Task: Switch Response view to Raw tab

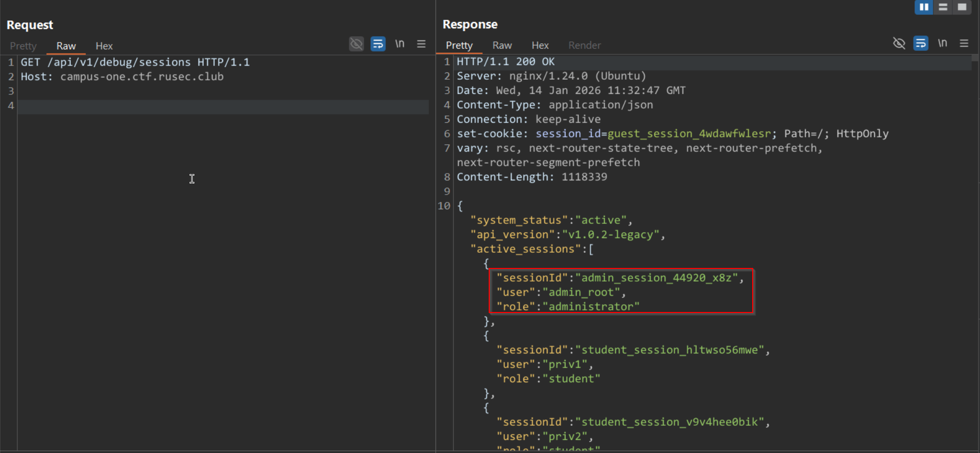Action: tap(502, 46)
